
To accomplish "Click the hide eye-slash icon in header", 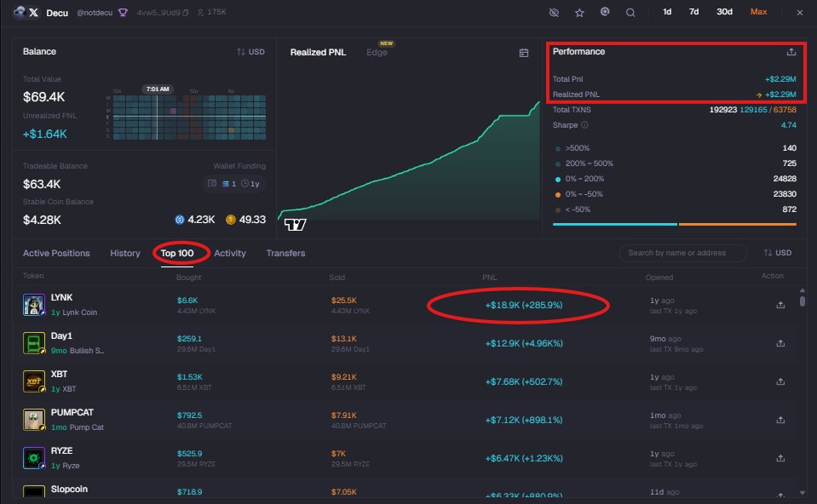I will click(554, 12).
